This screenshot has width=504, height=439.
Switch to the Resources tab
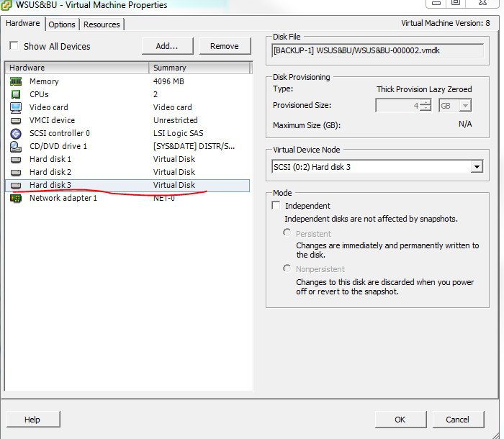tap(102, 24)
